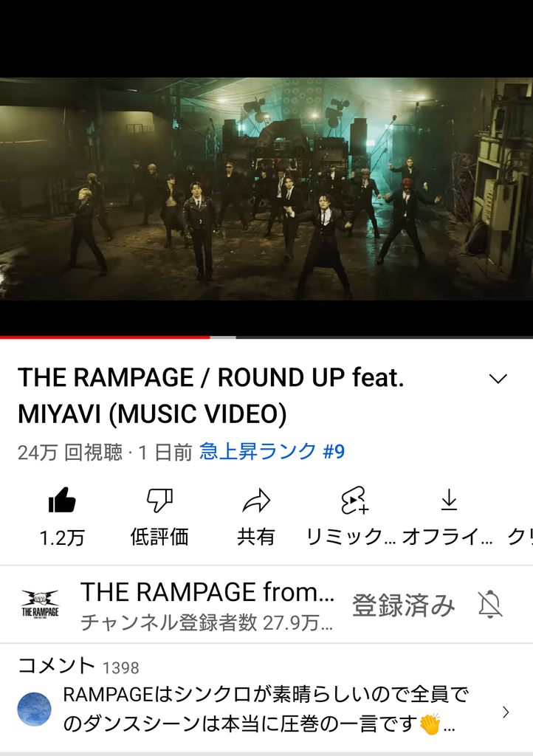Open THE RAMPAGE from… channel name
This screenshot has height=756, width=533.
[x=207, y=591]
